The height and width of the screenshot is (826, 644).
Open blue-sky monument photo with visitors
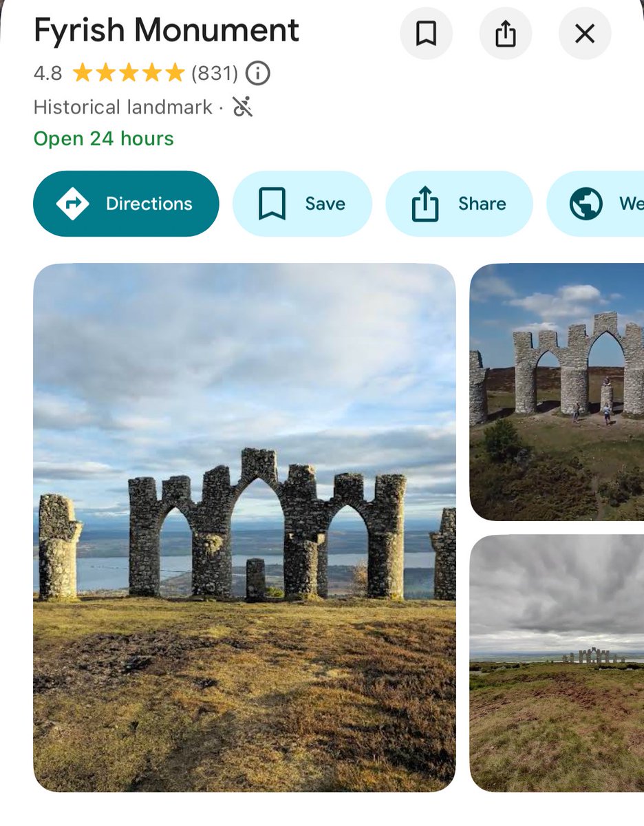557,392
